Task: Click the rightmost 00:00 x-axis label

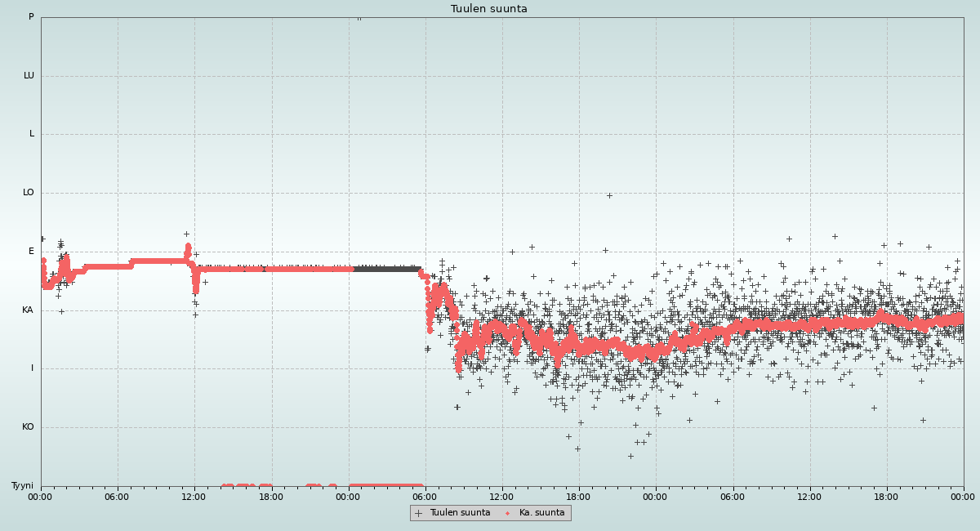Action: (x=963, y=497)
